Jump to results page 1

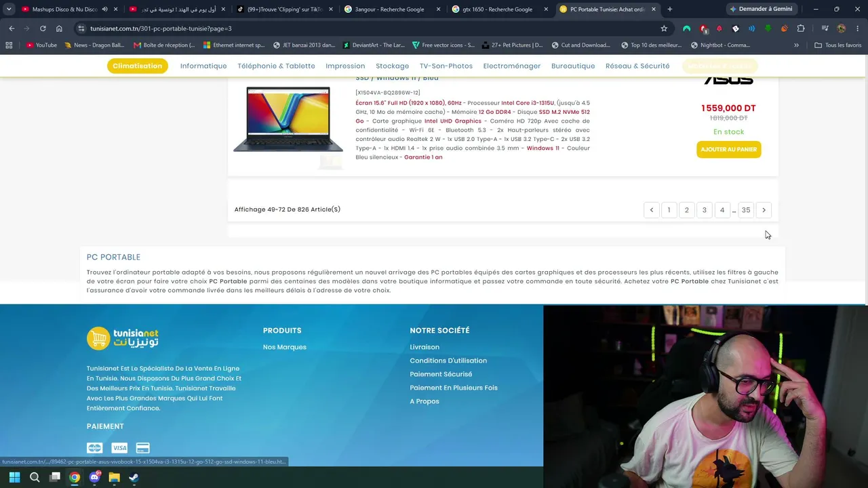669,210
